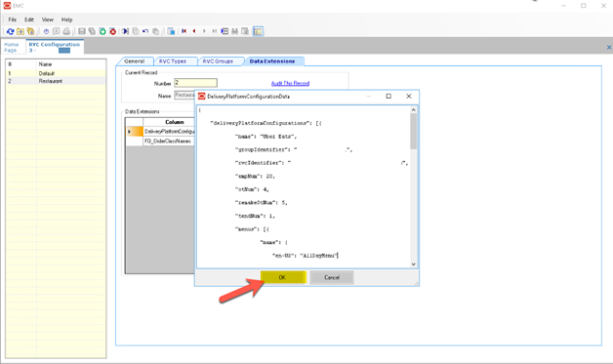The width and height of the screenshot is (613, 364).
Task: Click the "name": "Uber Eats" line in the JSON editor
Action: pyautogui.click(x=266, y=137)
